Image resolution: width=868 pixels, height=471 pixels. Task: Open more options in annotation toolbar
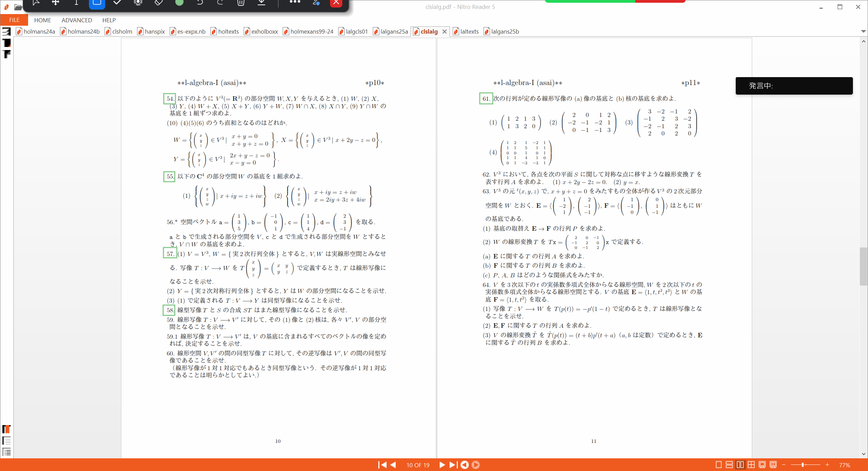(295, 2)
